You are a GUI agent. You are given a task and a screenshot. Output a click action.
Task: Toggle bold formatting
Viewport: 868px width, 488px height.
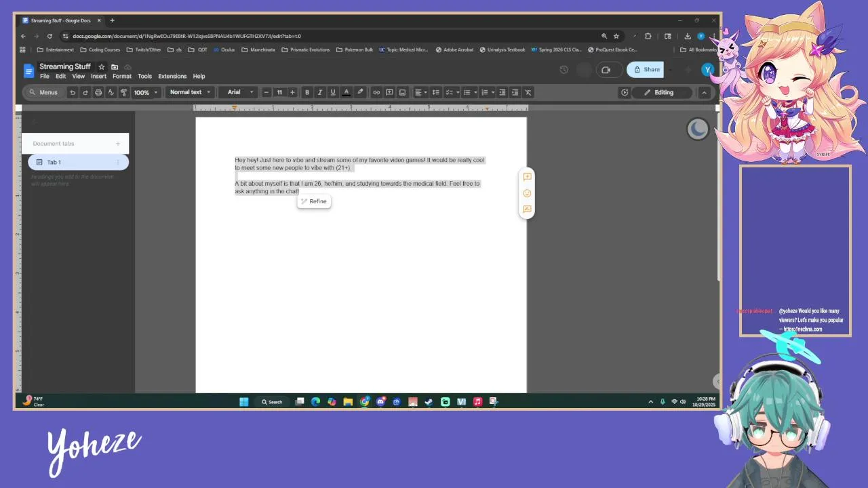point(307,92)
